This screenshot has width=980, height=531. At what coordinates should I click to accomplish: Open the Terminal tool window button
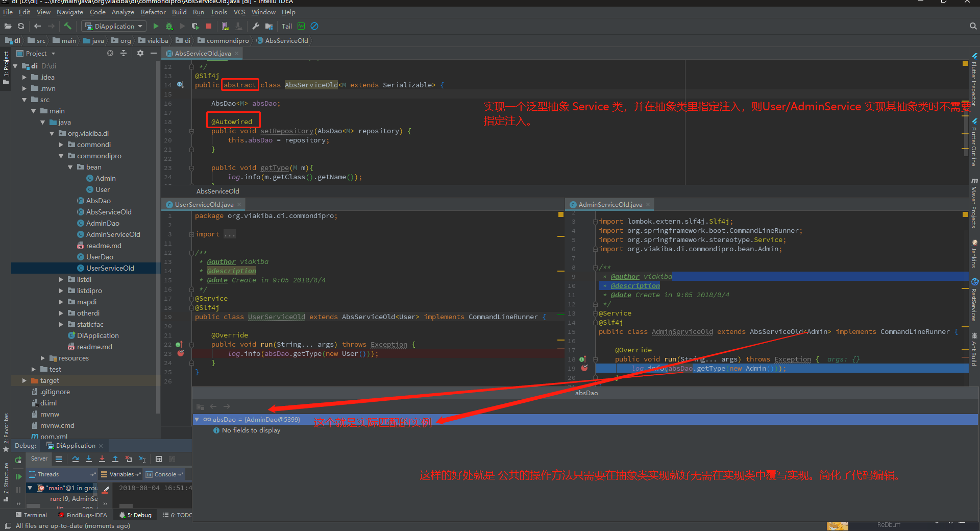click(31, 515)
